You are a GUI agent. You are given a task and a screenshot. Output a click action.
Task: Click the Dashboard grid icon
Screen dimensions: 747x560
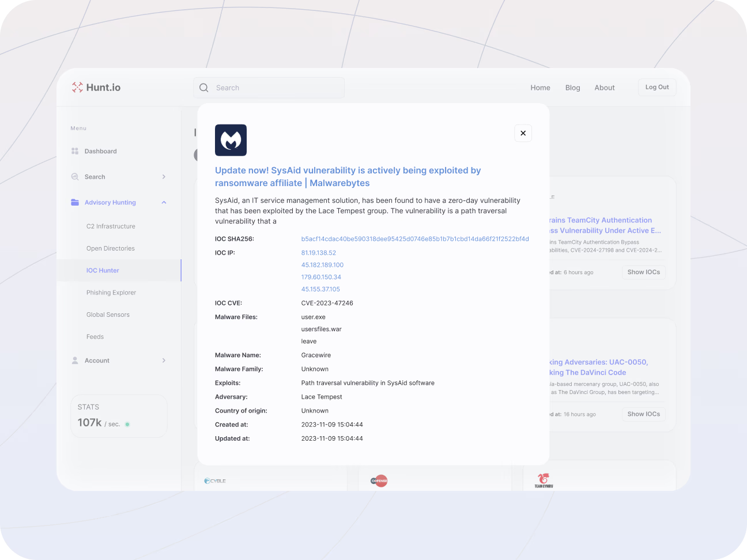tap(75, 151)
